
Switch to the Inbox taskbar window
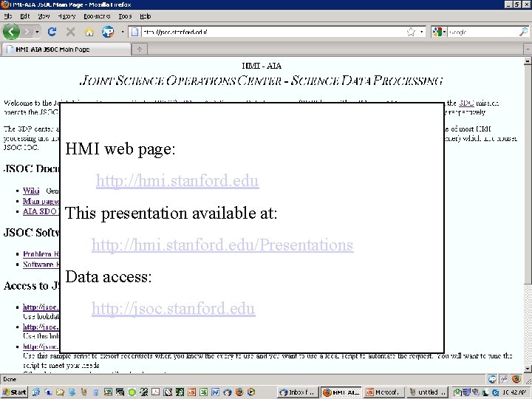click(299, 392)
